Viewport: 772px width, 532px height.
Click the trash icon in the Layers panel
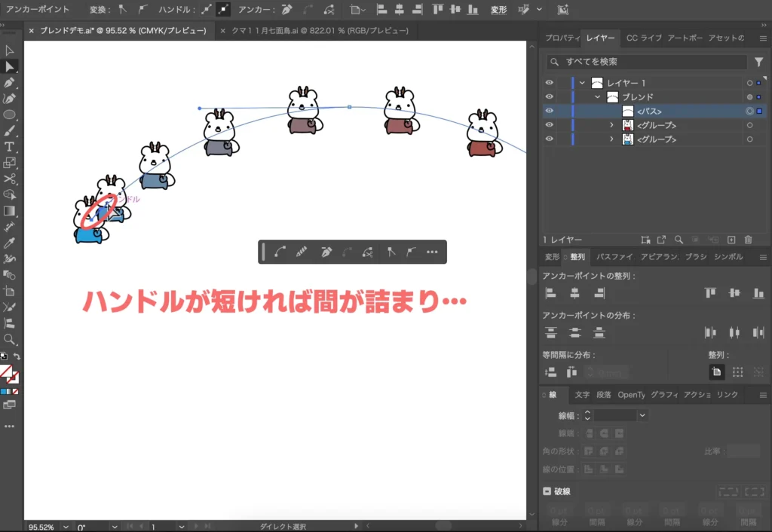coord(746,239)
